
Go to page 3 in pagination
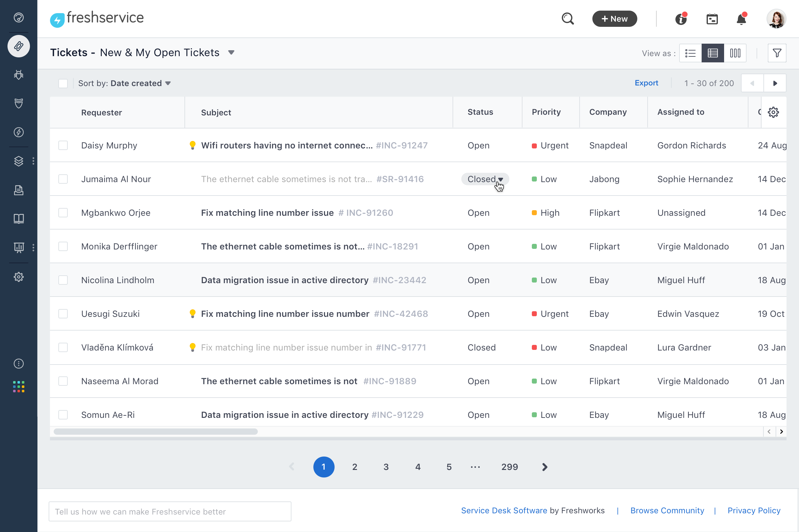386,467
